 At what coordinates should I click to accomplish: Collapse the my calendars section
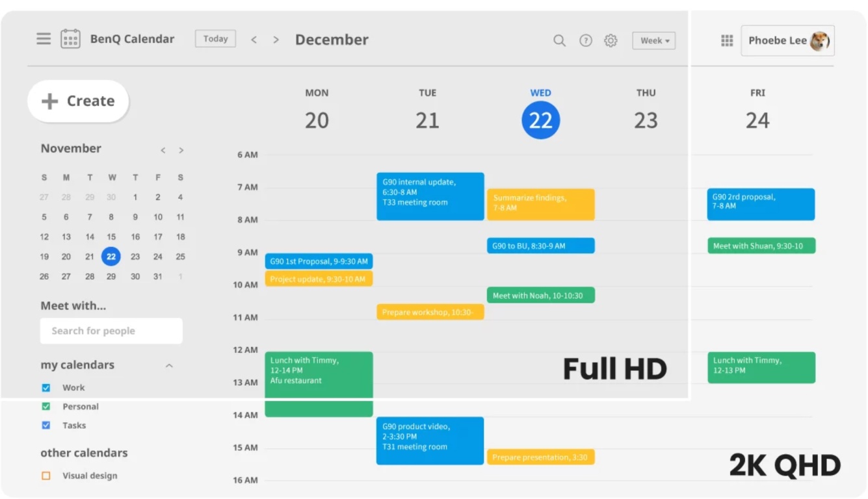tap(169, 366)
